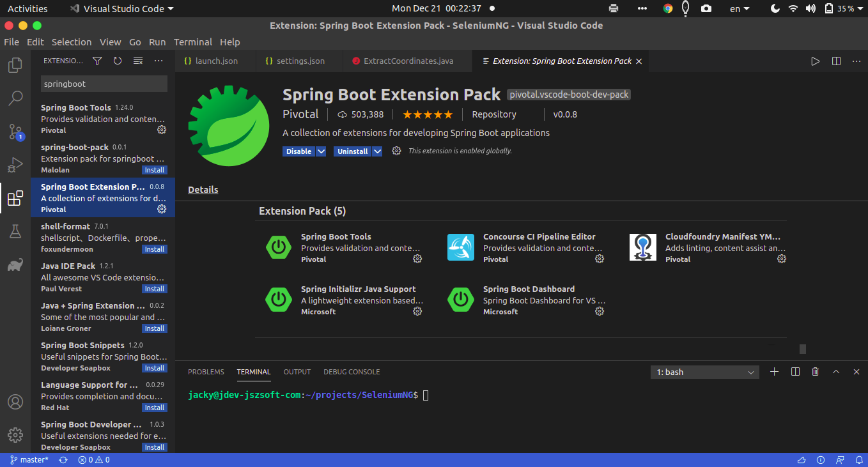Screen dimensions: 868x467
Task: Open the File menu
Action: [x=12, y=42]
